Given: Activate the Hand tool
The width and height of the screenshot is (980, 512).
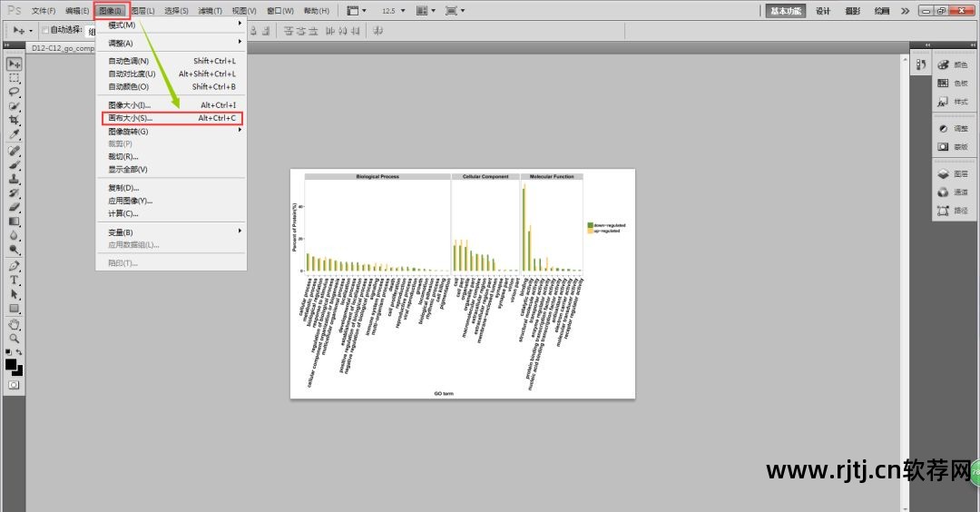Looking at the screenshot, I should 15,324.
